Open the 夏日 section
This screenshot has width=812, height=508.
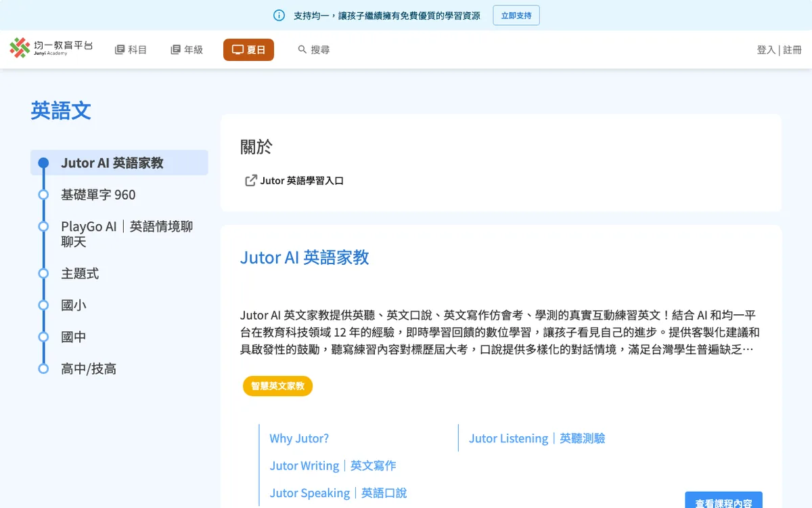(x=248, y=49)
